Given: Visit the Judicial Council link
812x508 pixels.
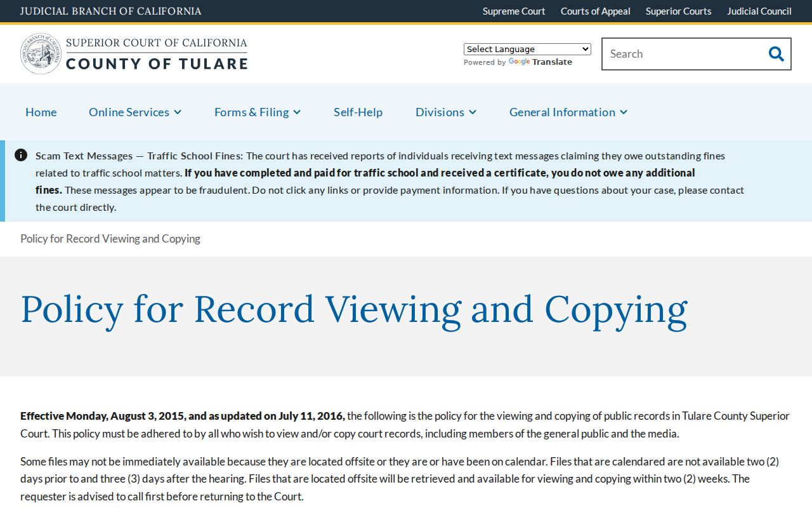Looking at the screenshot, I should 759,11.
